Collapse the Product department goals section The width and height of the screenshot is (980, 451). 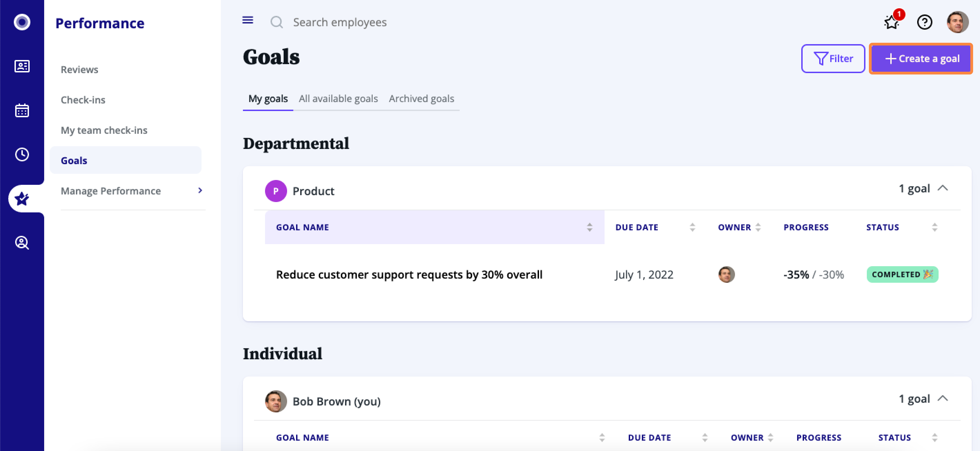[x=942, y=188]
